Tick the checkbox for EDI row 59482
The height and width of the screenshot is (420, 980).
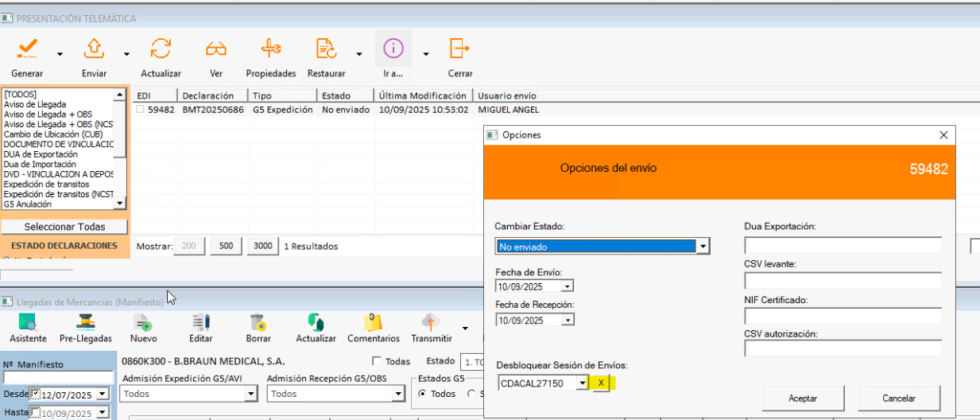pos(140,110)
